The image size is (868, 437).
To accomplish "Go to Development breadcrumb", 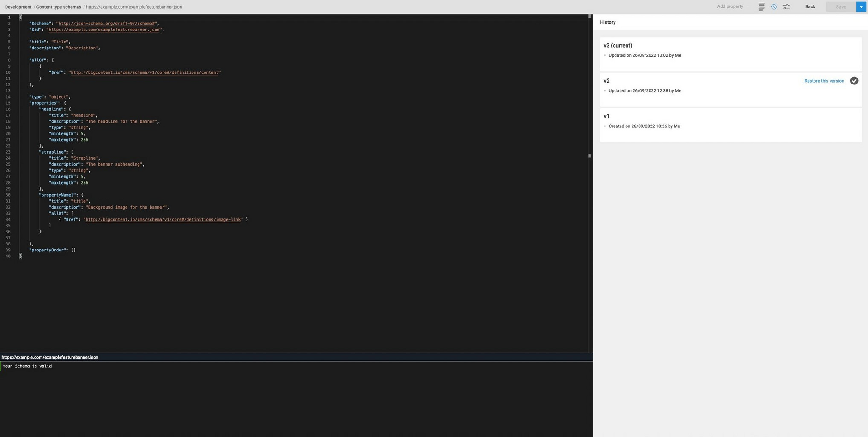I will (x=18, y=7).
